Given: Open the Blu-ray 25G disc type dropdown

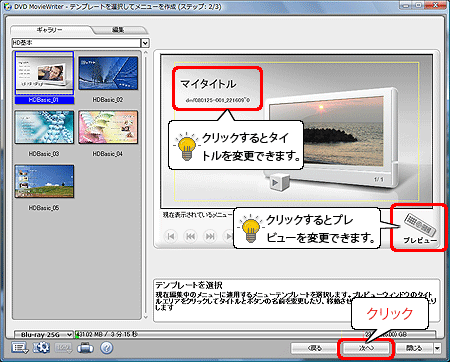Looking at the screenshot, I should coord(44,334).
